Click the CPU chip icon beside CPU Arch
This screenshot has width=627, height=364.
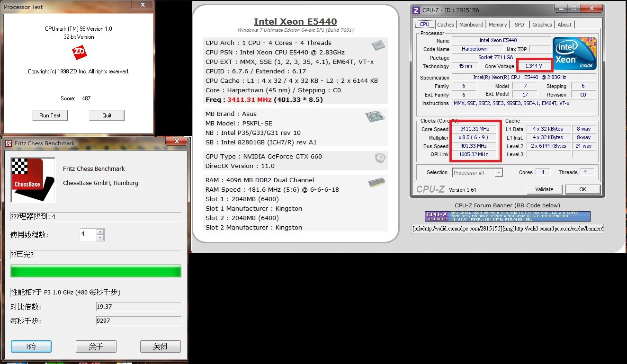pos(378,45)
